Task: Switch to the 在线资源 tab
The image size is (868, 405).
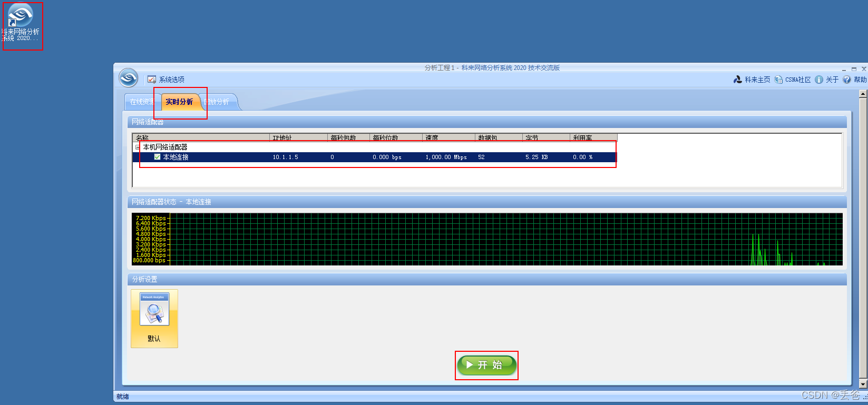Action: [x=142, y=102]
